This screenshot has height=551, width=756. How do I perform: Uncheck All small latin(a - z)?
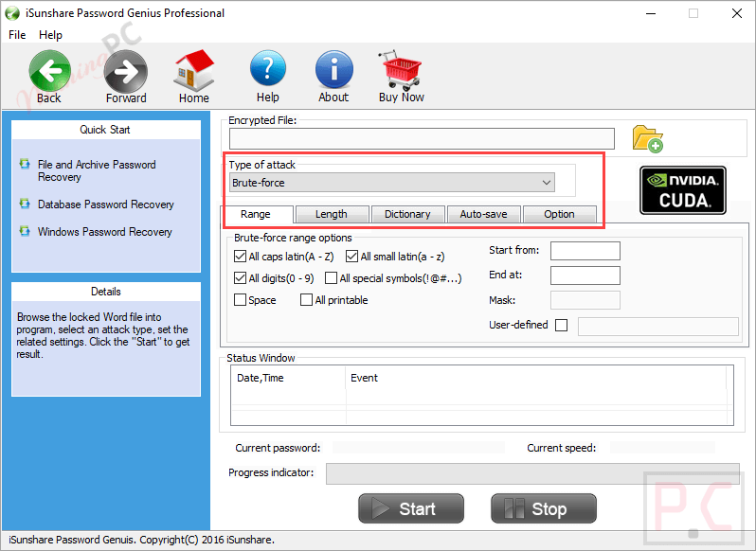click(351, 256)
